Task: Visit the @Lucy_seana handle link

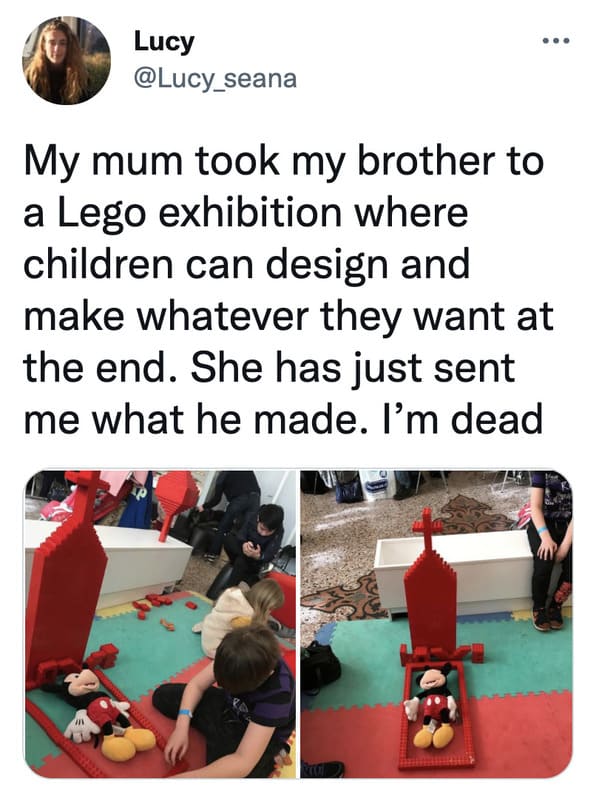Action: [x=214, y=78]
